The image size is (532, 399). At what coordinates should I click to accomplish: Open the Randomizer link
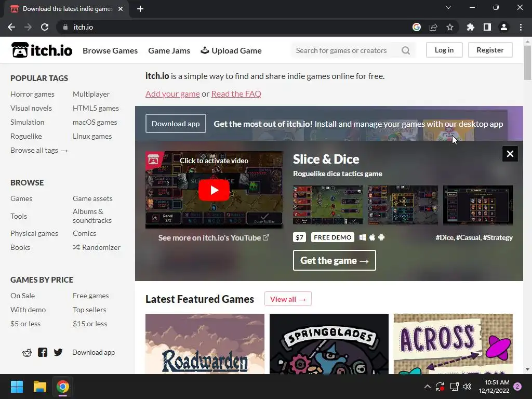(x=97, y=247)
